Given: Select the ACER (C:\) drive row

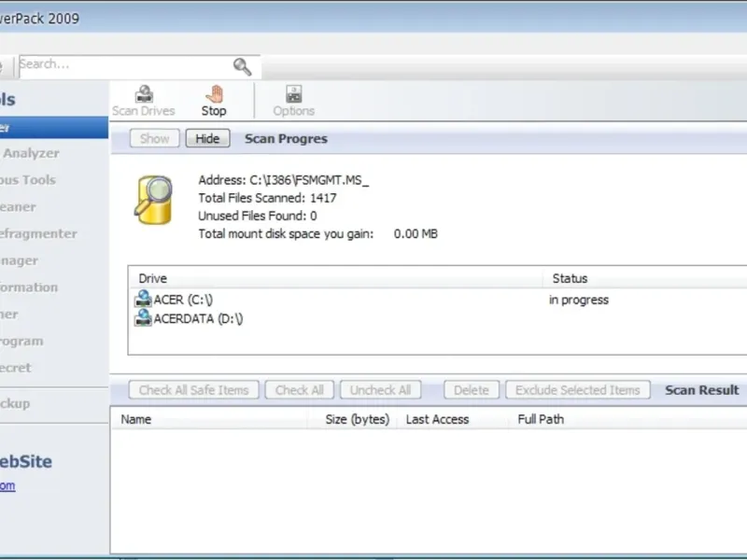Looking at the screenshot, I should (438, 300).
